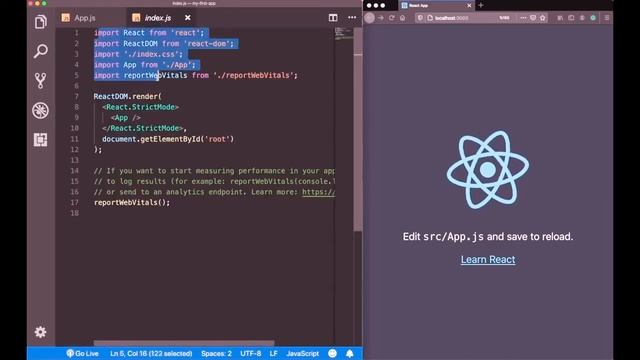Click the Learn React link
The width and height of the screenshot is (640, 360).
pyautogui.click(x=488, y=260)
